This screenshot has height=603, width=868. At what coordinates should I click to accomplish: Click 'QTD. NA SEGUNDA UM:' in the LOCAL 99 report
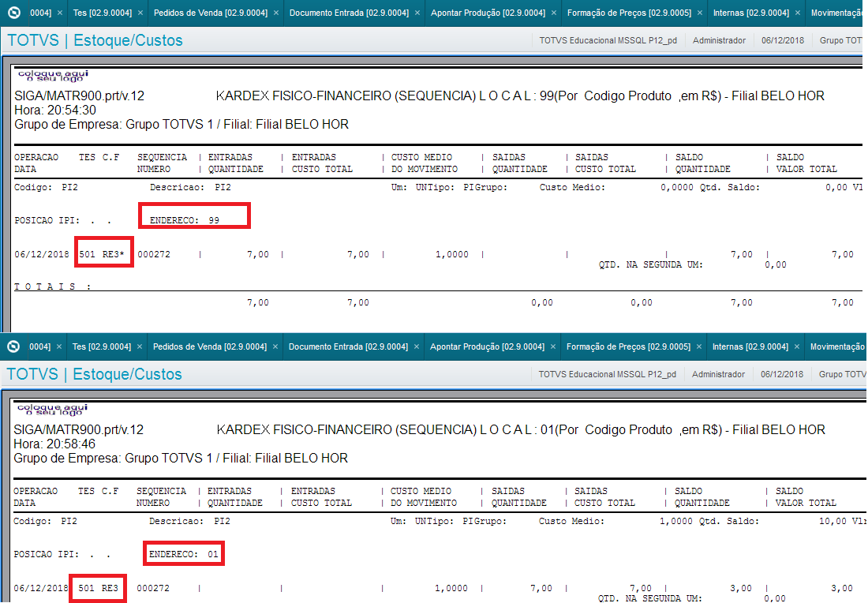pos(651,264)
